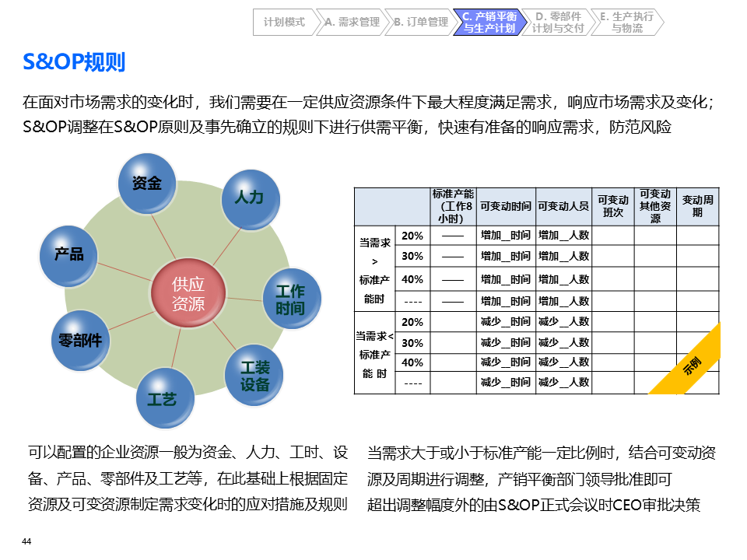Go to the B. 订单管理 navigation step

[421, 22]
